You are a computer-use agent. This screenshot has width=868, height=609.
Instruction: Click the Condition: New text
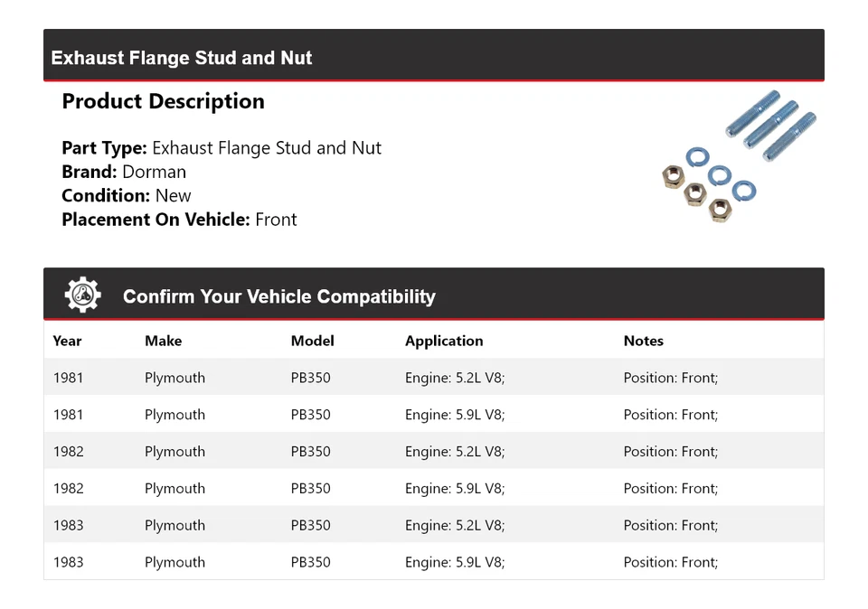pos(127,195)
